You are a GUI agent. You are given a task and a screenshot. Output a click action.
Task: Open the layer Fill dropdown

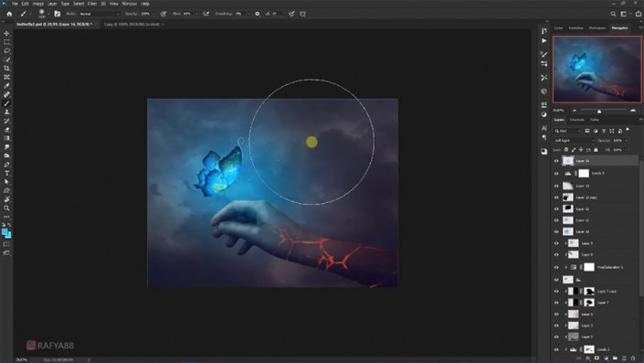click(626, 150)
